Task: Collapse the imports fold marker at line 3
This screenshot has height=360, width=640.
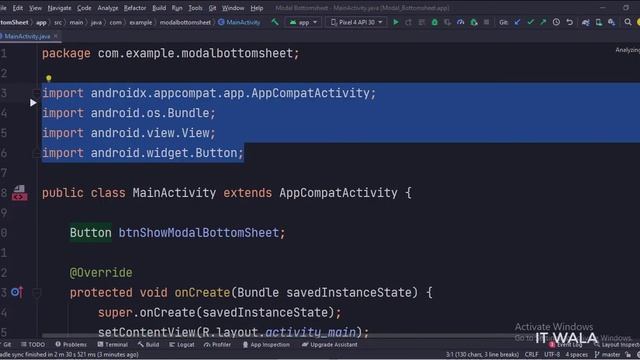Action: (36, 93)
